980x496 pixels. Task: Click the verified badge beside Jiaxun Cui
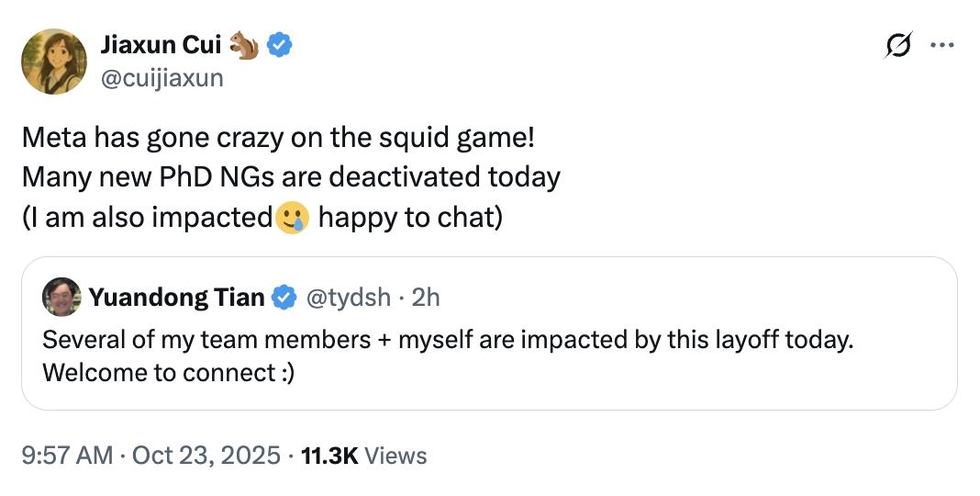tap(279, 43)
